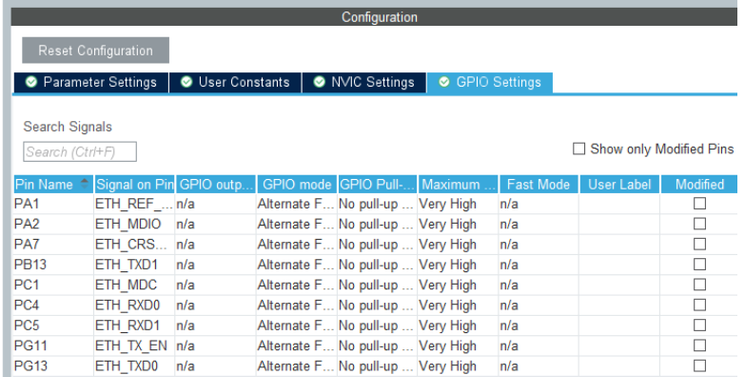Select the GPIO Settings tab
This screenshot has height=377, width=745.
[x=489, y=82]
